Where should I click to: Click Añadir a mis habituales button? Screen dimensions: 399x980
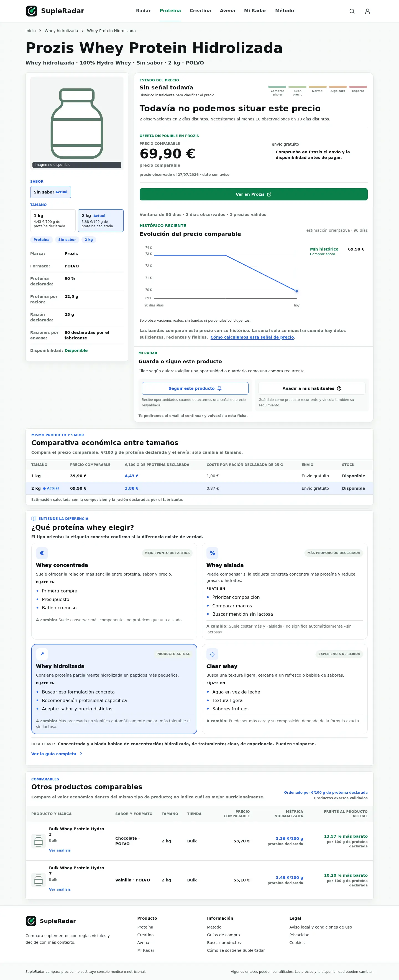pos(312,388)
